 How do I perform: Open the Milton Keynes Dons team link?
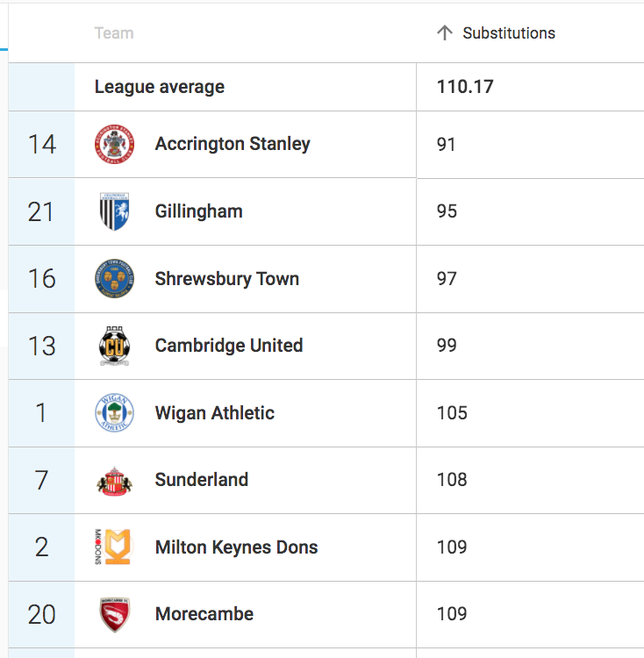tap(236, 547)
